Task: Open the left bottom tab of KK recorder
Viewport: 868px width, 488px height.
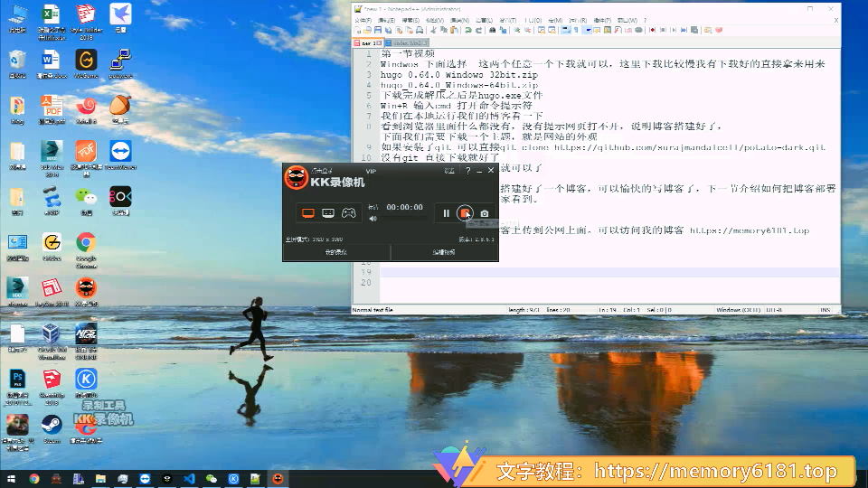Action: pos(336,252)
